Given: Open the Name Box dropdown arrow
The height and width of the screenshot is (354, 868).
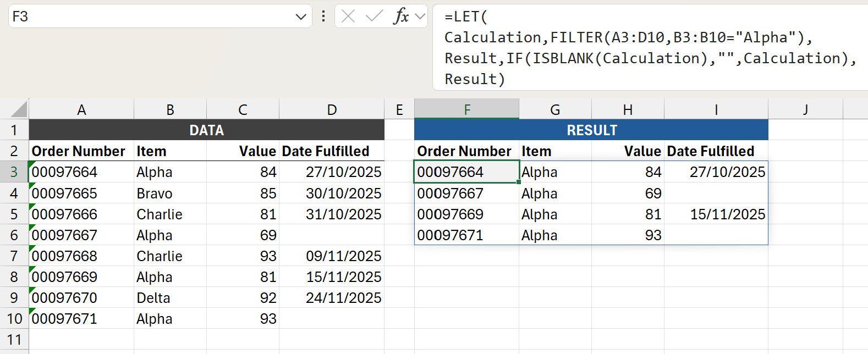Looking at the screenshot, I should pyautogui.click(x=301, y=16).
